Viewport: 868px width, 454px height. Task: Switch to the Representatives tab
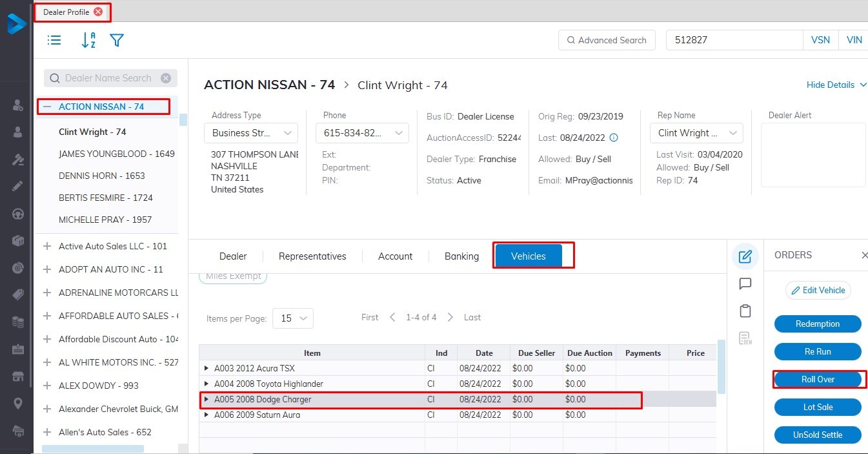(312, 256)
